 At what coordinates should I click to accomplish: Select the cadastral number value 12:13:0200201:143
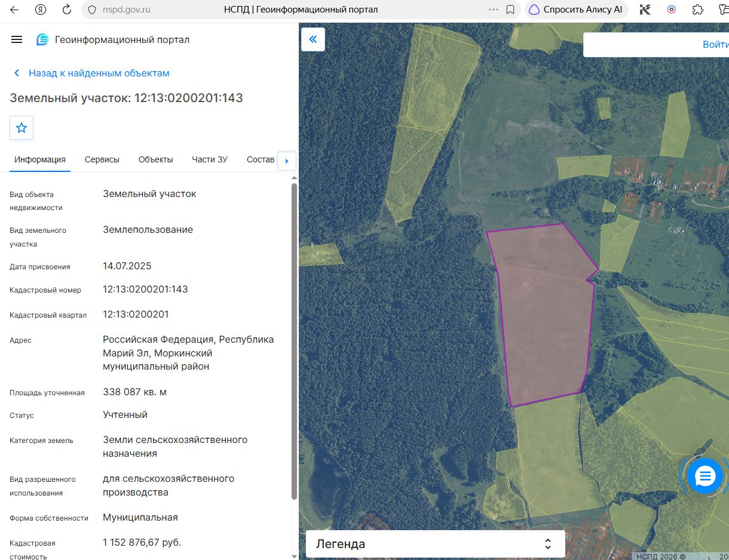145,289
